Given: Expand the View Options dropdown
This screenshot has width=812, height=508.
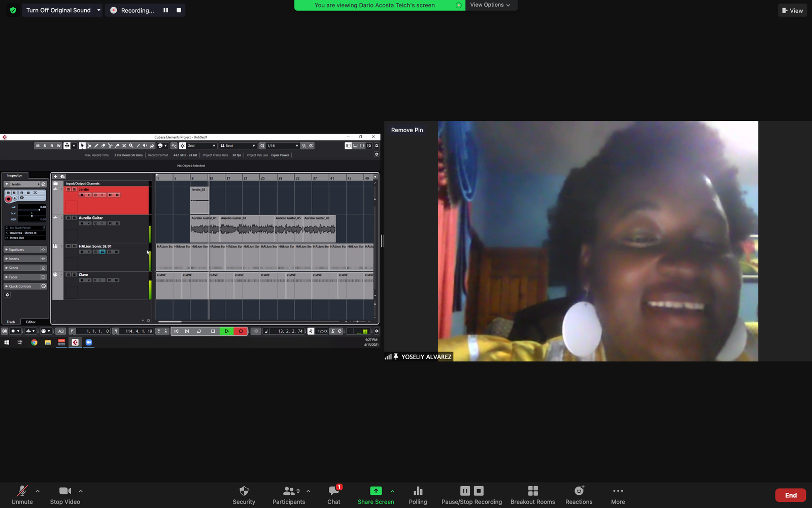Looking at the screenshot, I should [x=490, y=5].
